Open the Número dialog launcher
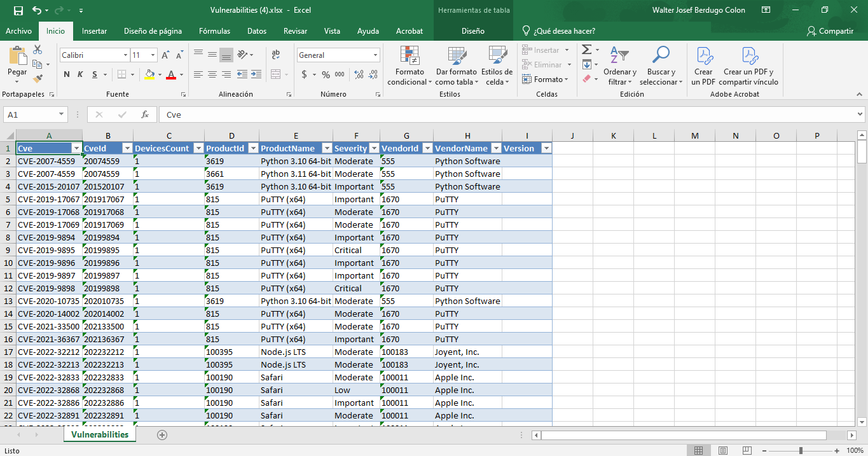 pos(378,94)
